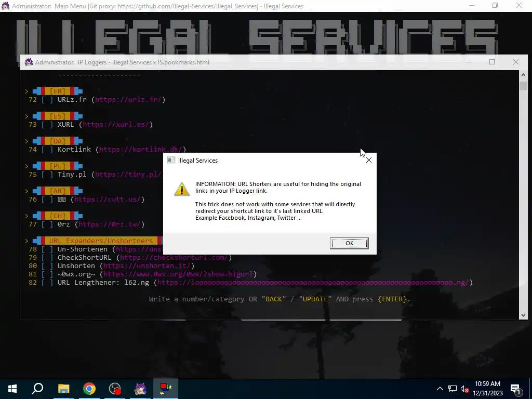Click IP Loggers window scrollbar down arrow
The width and height of the screenshot is (532, 399).
click(523, 315)
